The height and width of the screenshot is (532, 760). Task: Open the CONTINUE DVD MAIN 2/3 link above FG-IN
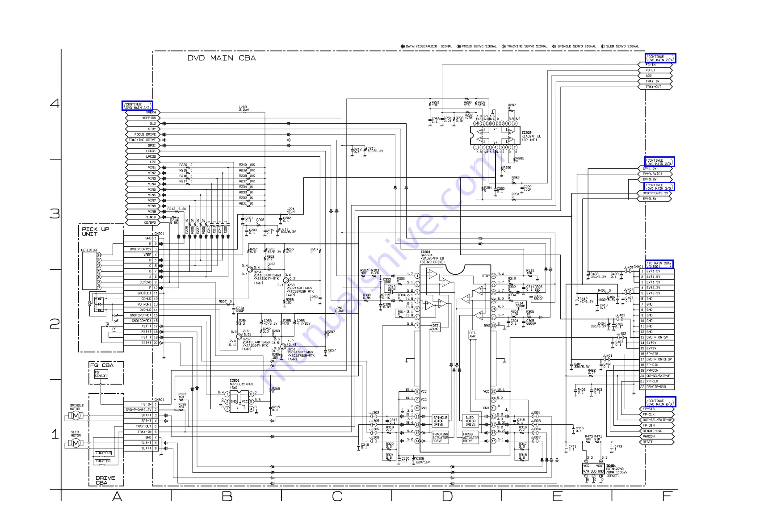tap(660, 58)
